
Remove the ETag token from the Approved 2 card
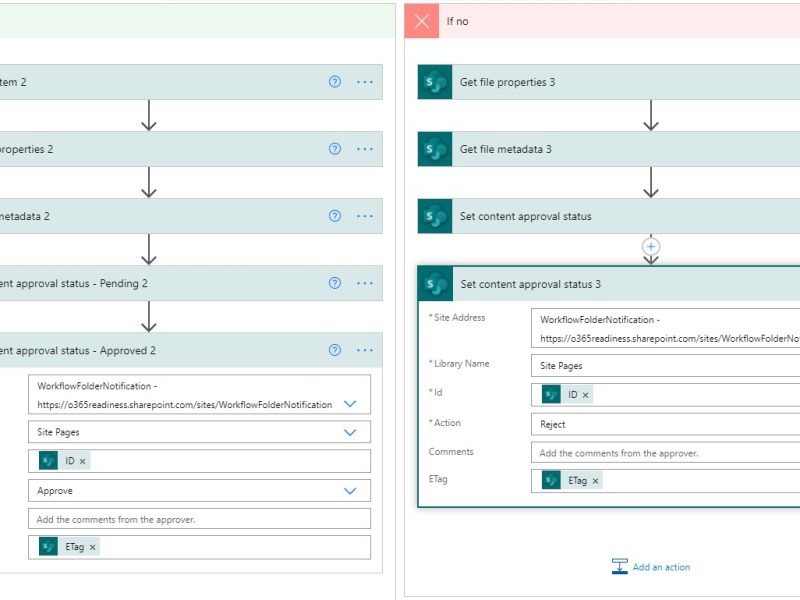pos(91,547)
